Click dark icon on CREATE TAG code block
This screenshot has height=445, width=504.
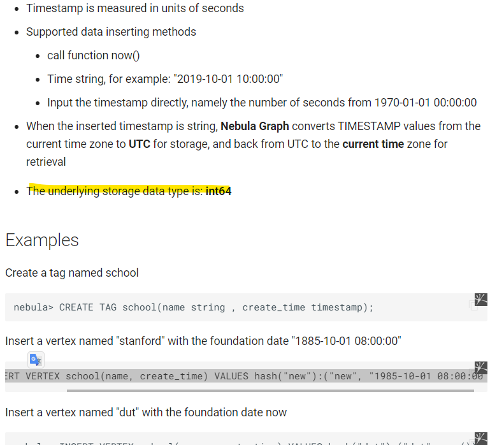click(481, 300)
